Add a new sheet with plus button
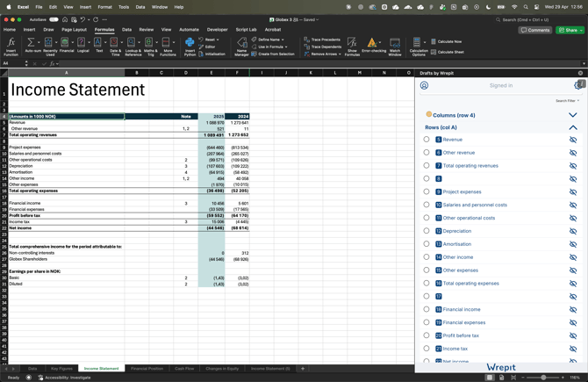The height and width of the screenshot is (382, 588). tap(303, 369)
